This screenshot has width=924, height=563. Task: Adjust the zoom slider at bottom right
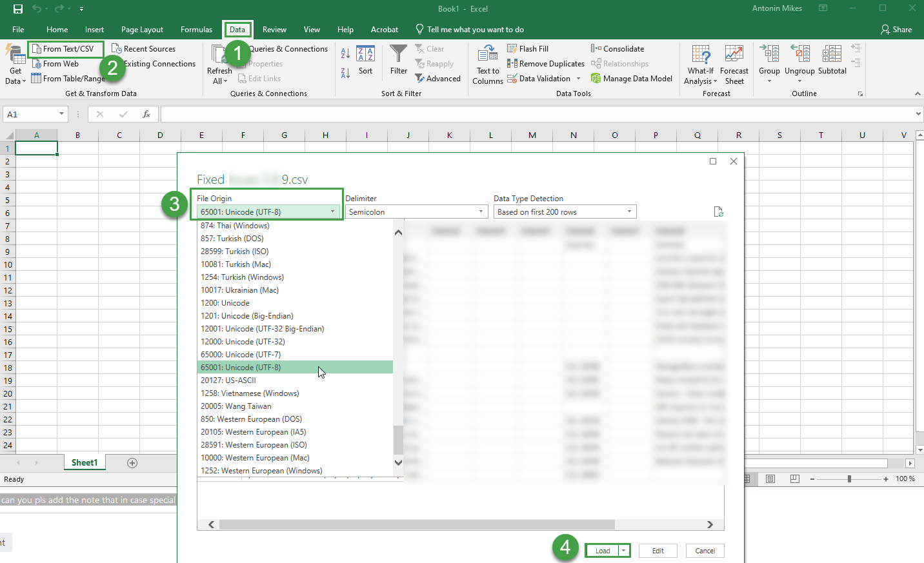pyautogui.click(x=848, y=479)
